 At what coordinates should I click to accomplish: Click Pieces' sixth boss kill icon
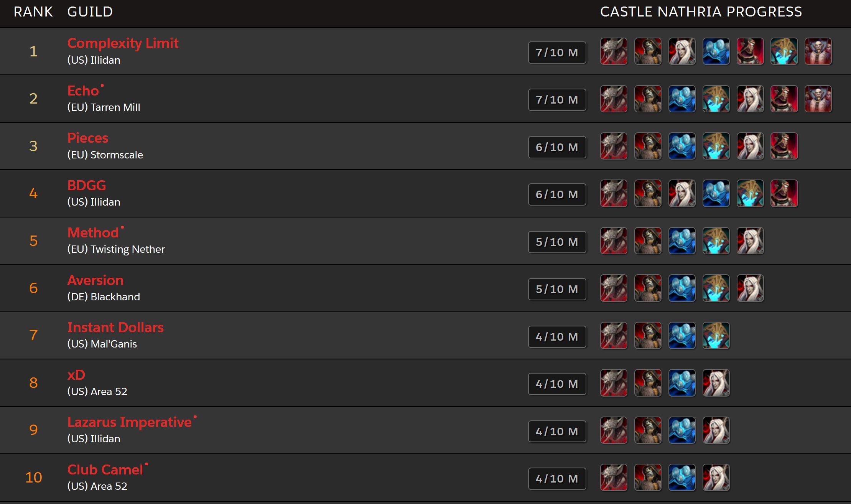point(784,146)
